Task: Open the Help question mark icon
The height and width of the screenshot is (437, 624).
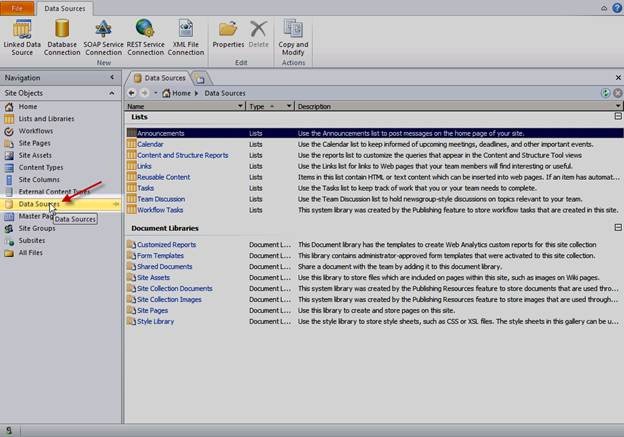Action: [617, 8]
